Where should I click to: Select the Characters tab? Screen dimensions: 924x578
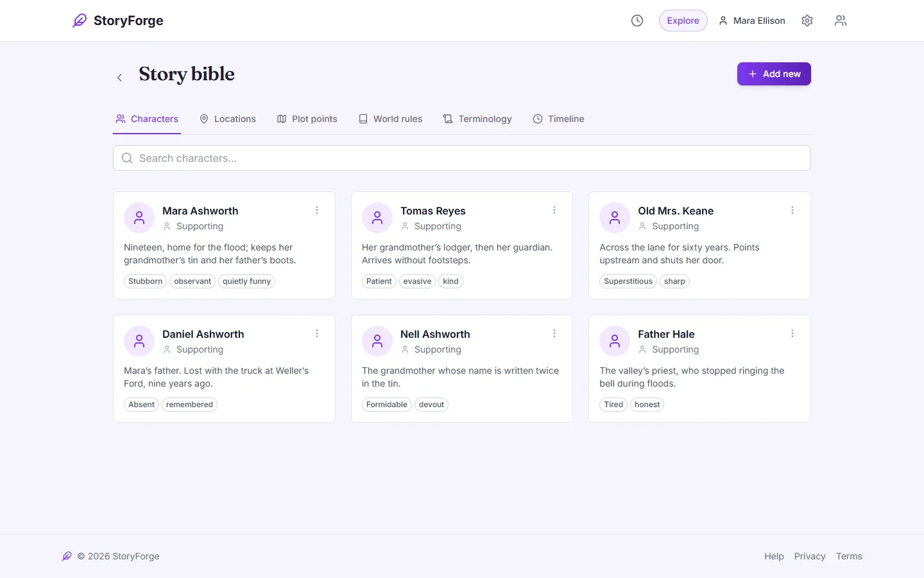point(147,119)
